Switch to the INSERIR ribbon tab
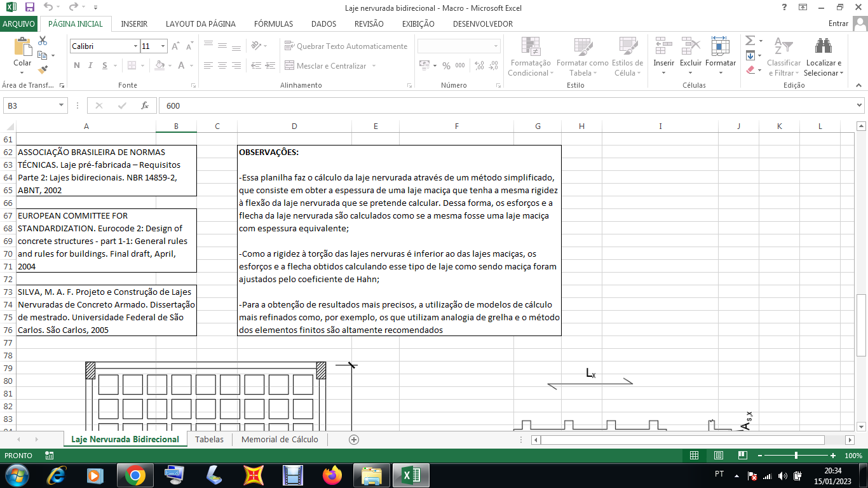Screen dimensions: 868x488 click(x=134, y=24)
